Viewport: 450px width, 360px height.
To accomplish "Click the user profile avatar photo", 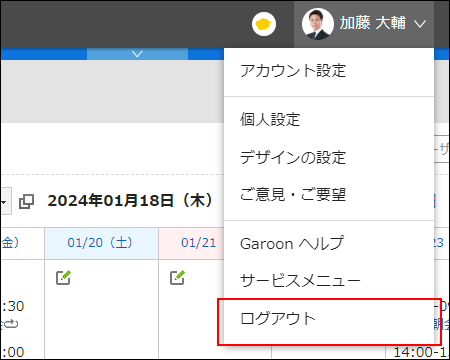I will 318,24.
